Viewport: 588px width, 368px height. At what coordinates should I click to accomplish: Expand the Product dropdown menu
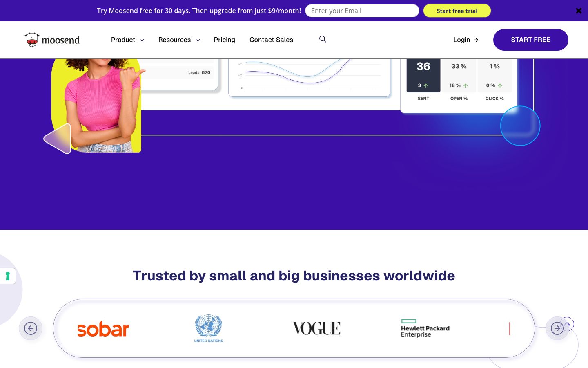(127, 40)
